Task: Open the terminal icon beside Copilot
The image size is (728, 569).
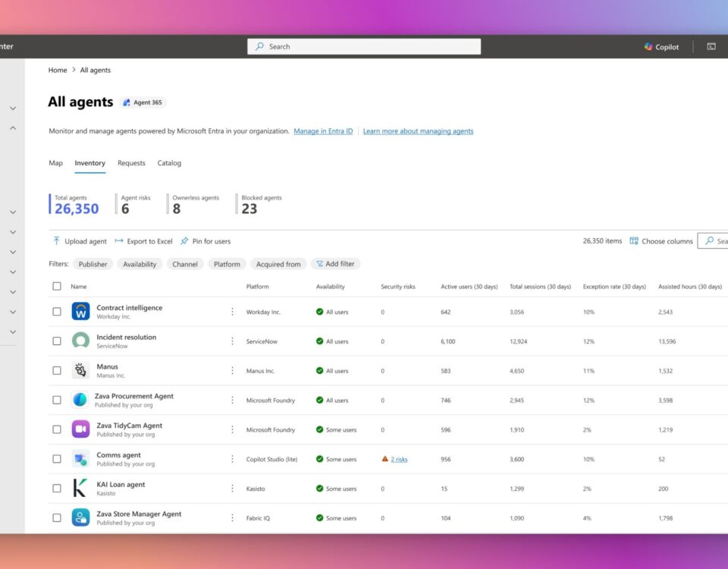Action: click(x=711, y=47)
